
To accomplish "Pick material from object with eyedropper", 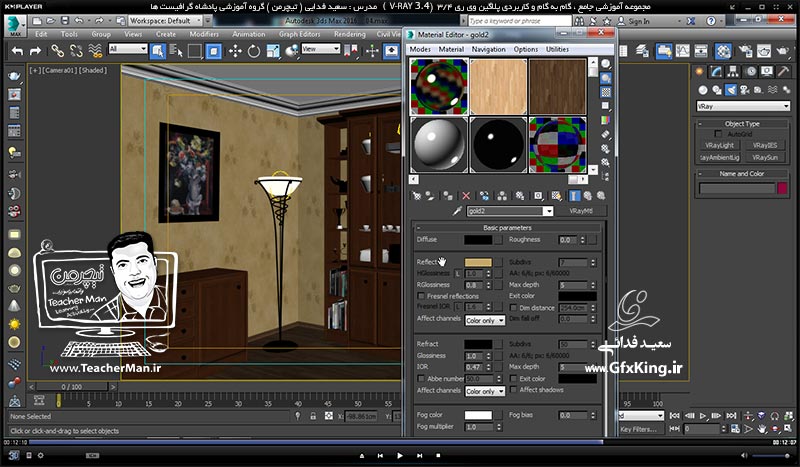I will 457,211.
